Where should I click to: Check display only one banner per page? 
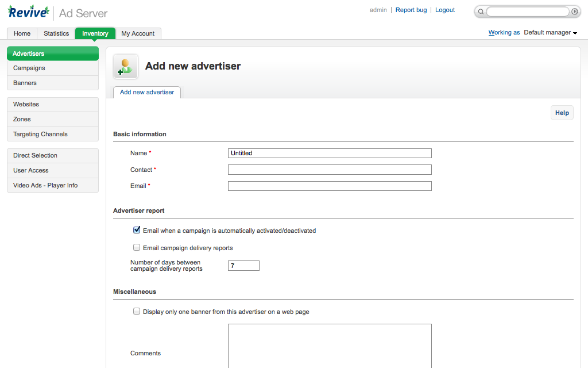(x=137, y=311)
